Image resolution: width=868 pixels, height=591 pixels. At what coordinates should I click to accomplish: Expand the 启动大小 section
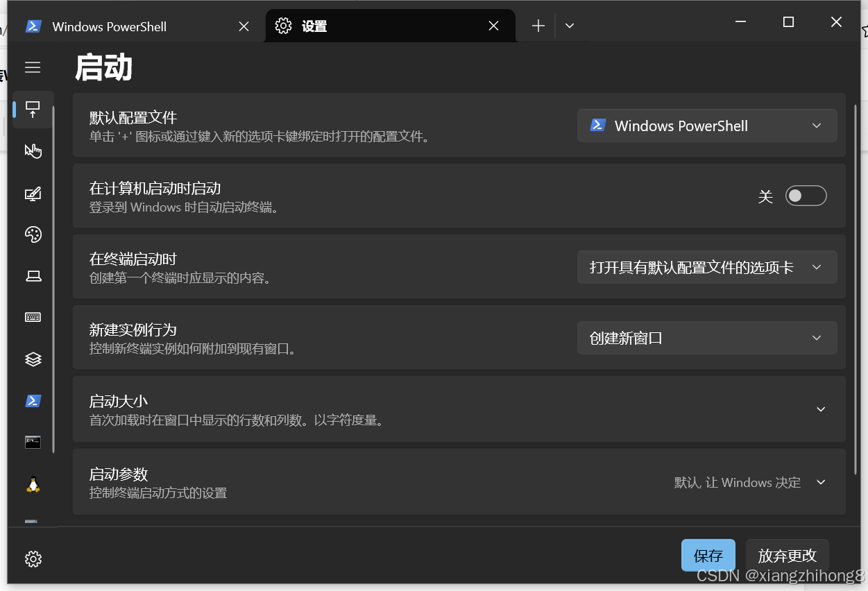tap(459, 409)
